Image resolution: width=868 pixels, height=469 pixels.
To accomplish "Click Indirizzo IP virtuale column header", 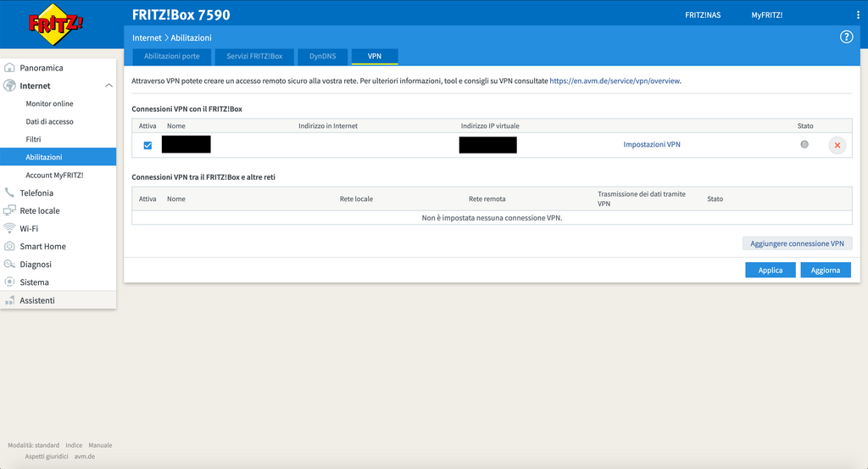I will click(490, 126).
